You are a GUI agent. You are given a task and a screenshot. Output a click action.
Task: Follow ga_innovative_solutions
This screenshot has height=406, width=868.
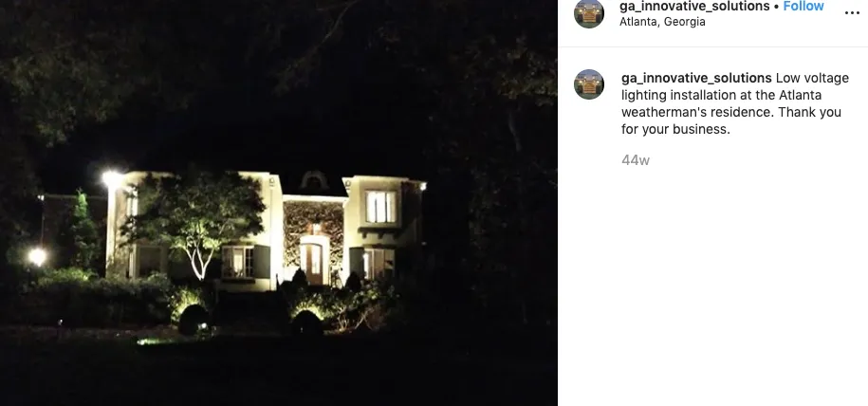pyautogui.click(x=803, y=6)
